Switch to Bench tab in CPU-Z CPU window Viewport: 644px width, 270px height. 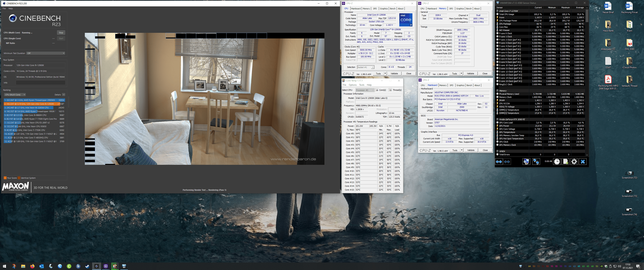click(x=393, y=8)
